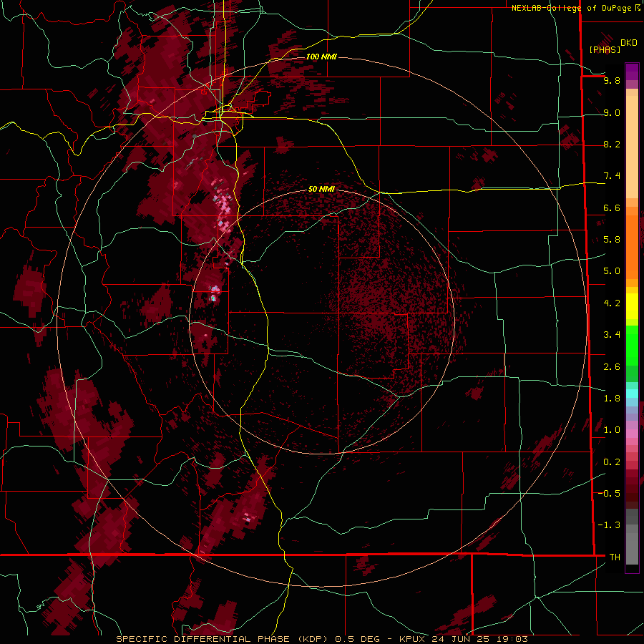Click the 8.2 legend value
The height and width of the screenshot is (644, 644).
(x=612, y=144)
